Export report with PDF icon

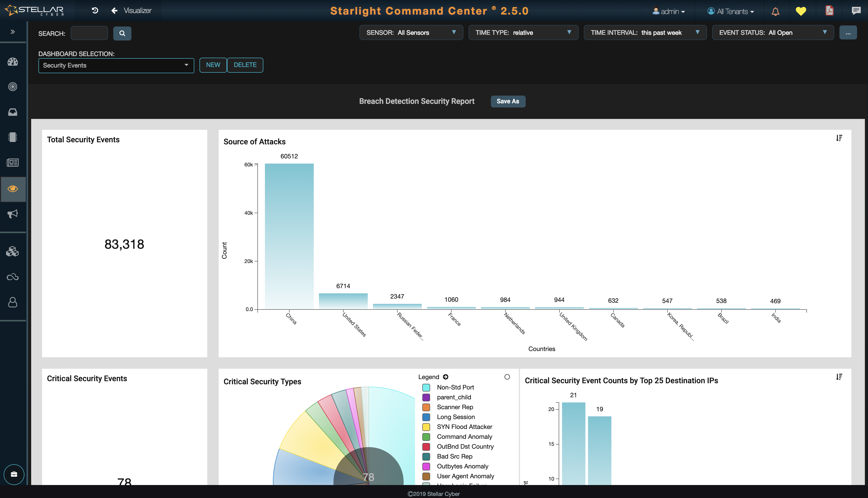[x=829, y=11]
